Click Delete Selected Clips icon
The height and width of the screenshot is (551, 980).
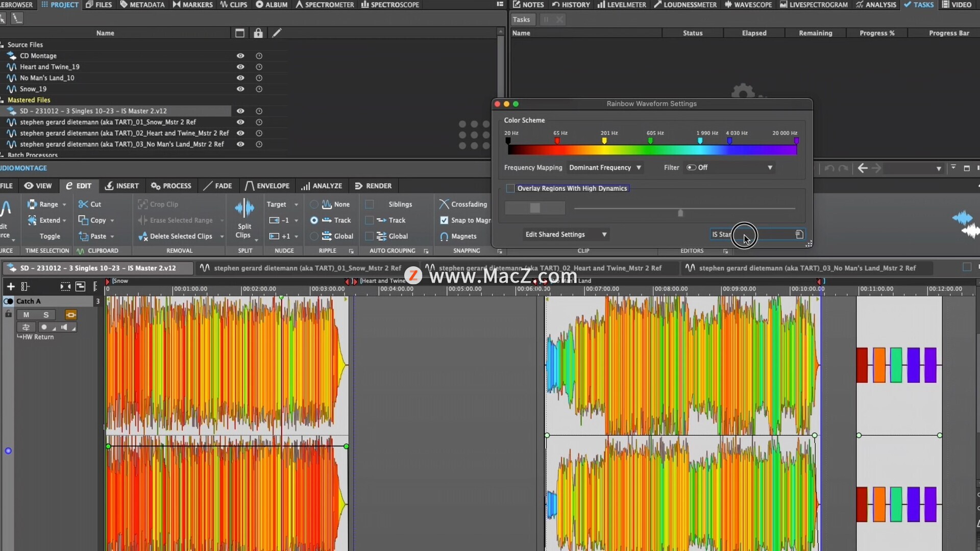tap(143, 236)
